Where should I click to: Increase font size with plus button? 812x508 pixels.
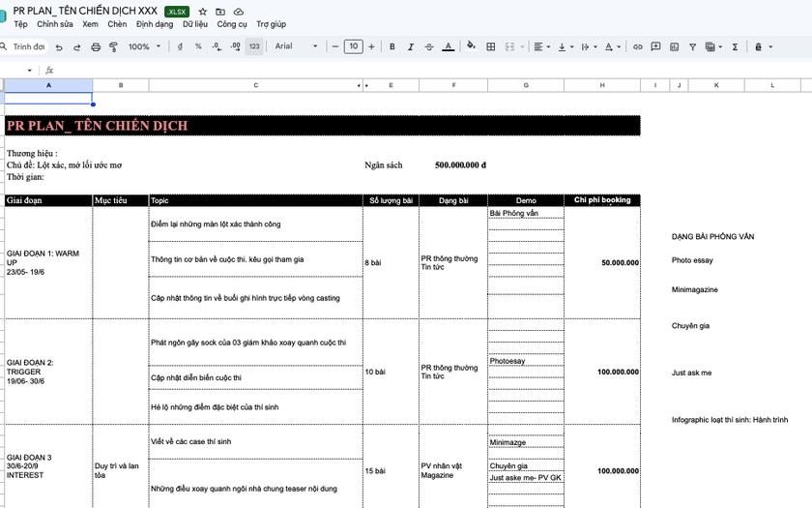tap(371, 46)
